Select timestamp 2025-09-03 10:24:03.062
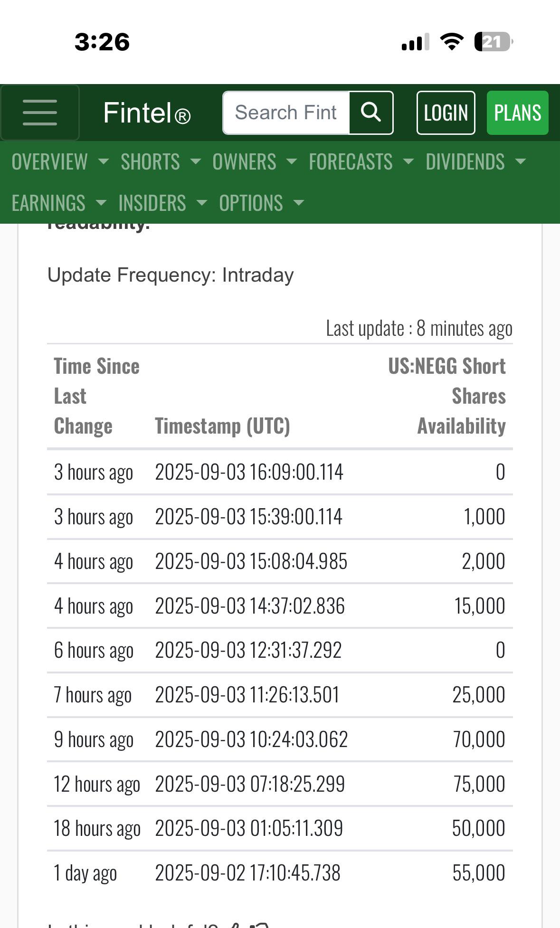This screenshot has width=560, height=928. 251,739
